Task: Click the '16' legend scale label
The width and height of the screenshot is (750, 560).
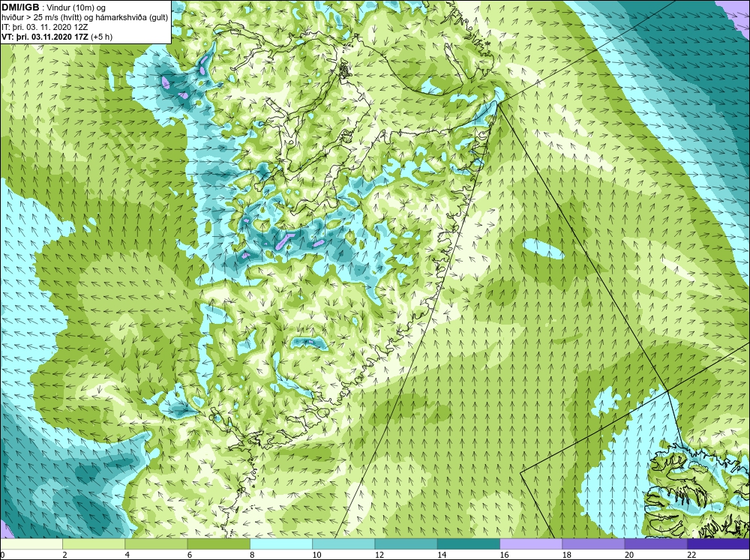Action: [504, 555]
